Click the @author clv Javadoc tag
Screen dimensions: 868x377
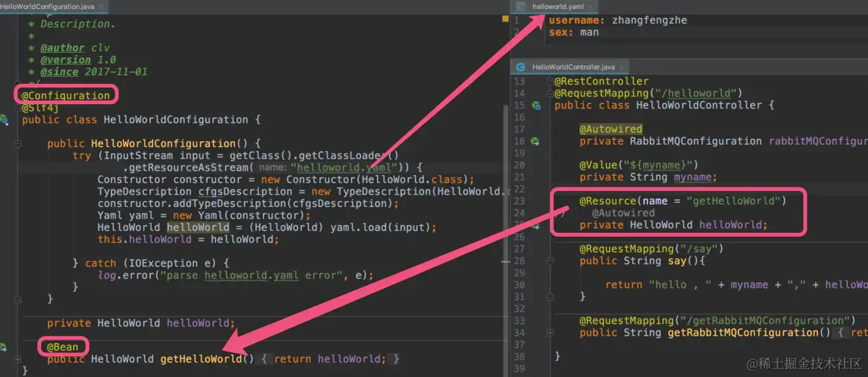75,48
